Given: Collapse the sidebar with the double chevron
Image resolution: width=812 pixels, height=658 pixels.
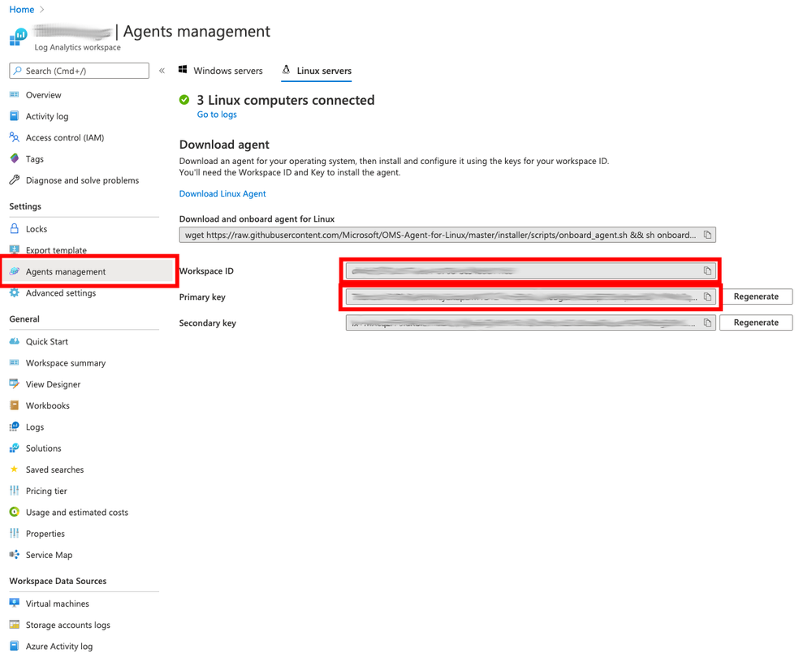Looking at the screenshot, I should point(162,70).
